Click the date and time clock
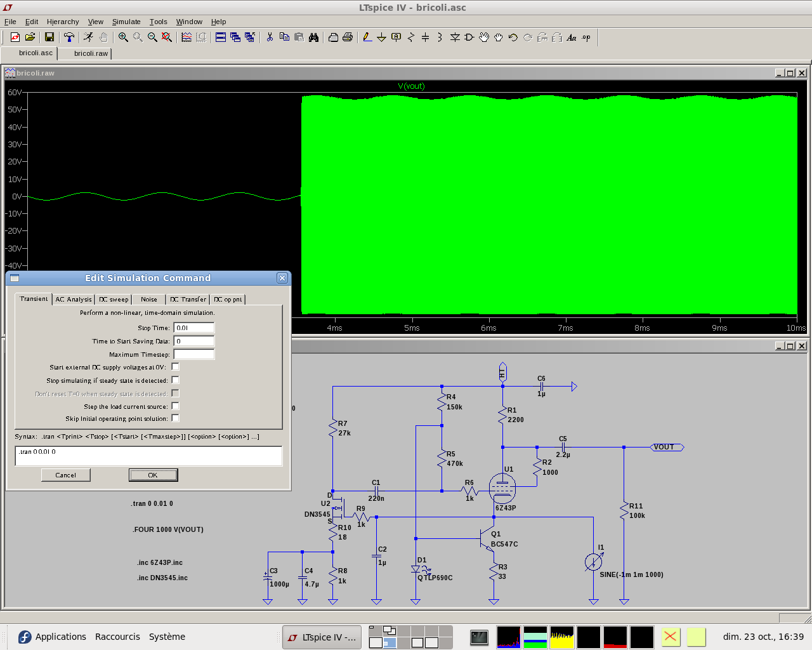Viewport: 812px width, 650px height. click(763, 637)
